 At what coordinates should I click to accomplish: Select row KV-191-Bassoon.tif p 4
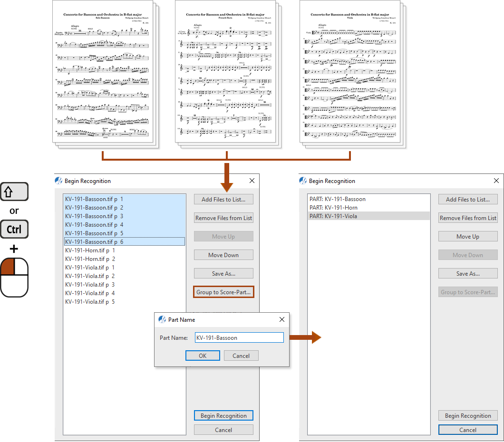coord(125,225)
